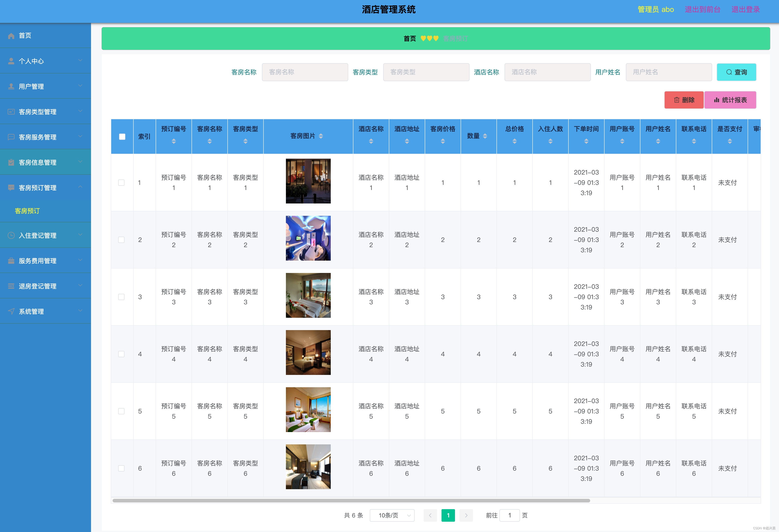Focus the 酒店名称 search field
The height and width of the screenshot is (532, 779).
[547, 72]
